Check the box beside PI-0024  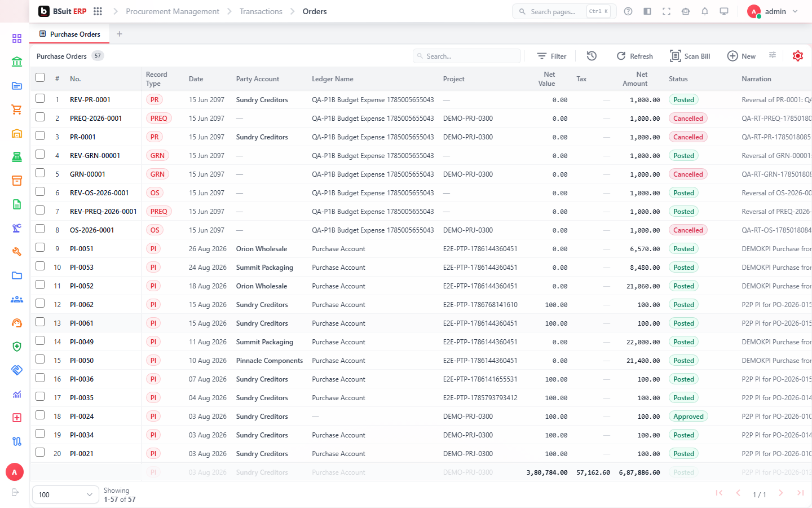pos(40,415)
